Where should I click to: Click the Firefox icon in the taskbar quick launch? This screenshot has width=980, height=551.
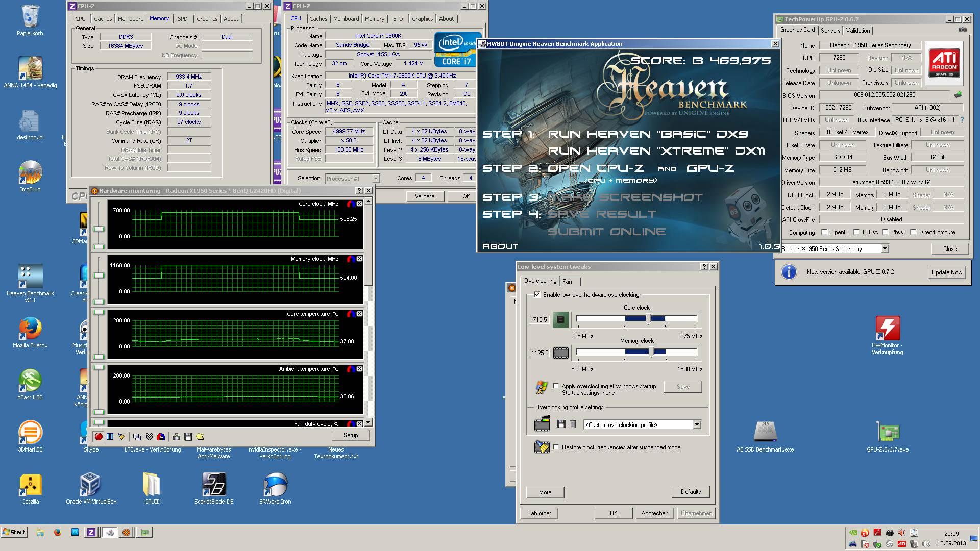pyautogui.click(x=57, y=532)
